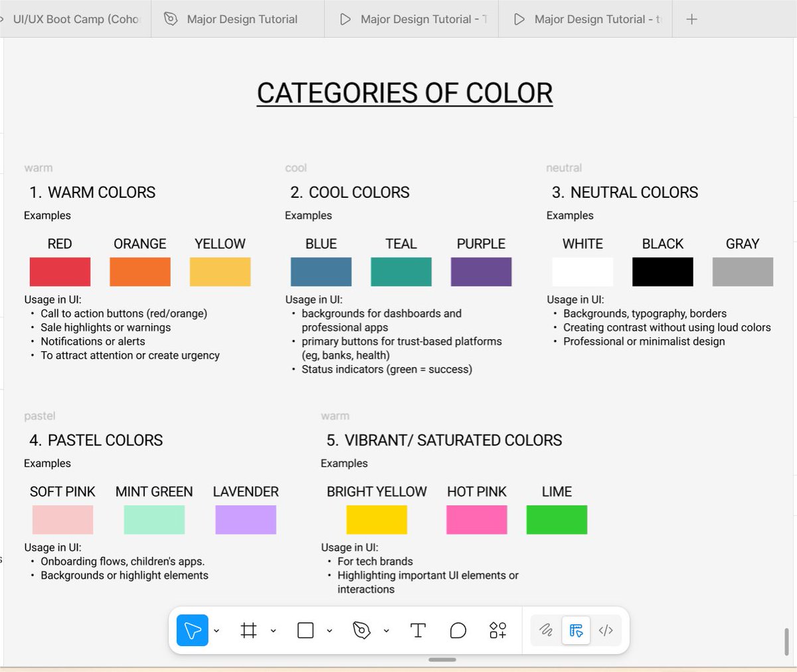The image size is (797, 672).
Task: Select the Rectangle shape tool
Action: pyautogui.click(x=306, y=630)
